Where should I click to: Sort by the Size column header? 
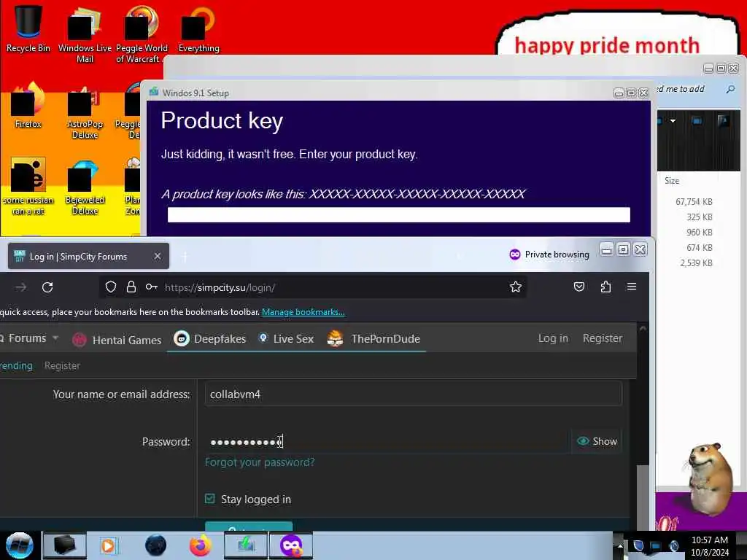tap(672, 181)
